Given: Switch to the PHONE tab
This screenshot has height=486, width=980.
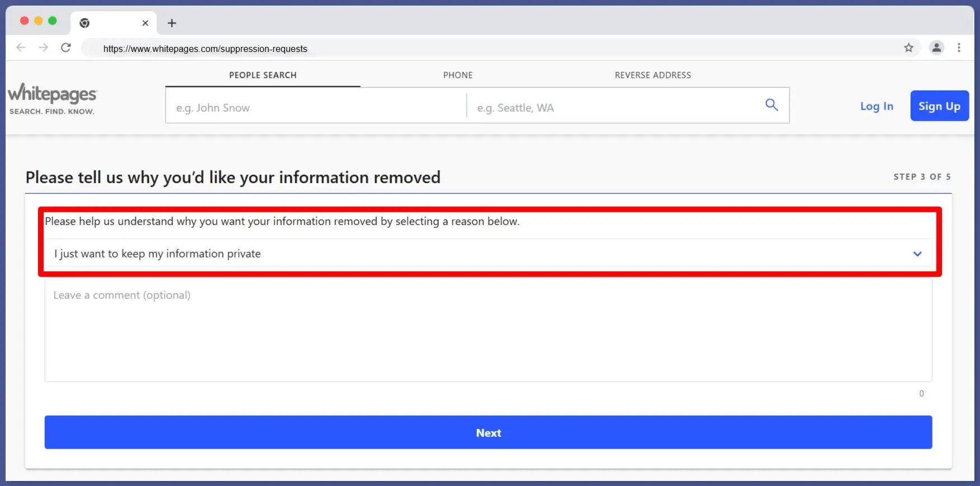Looking at the screenshot, I should tap(458, 75).
